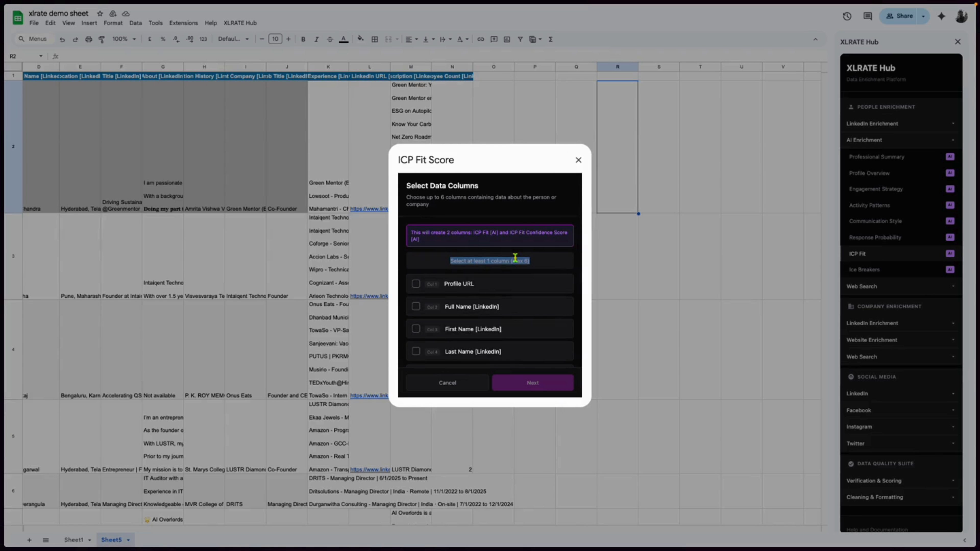Click the Next button in ICP Fit Score

(533, 383)
